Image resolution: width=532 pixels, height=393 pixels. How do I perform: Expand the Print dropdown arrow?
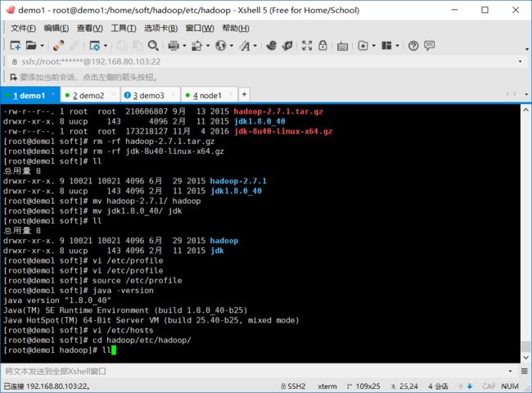click(x=184, y=46)
